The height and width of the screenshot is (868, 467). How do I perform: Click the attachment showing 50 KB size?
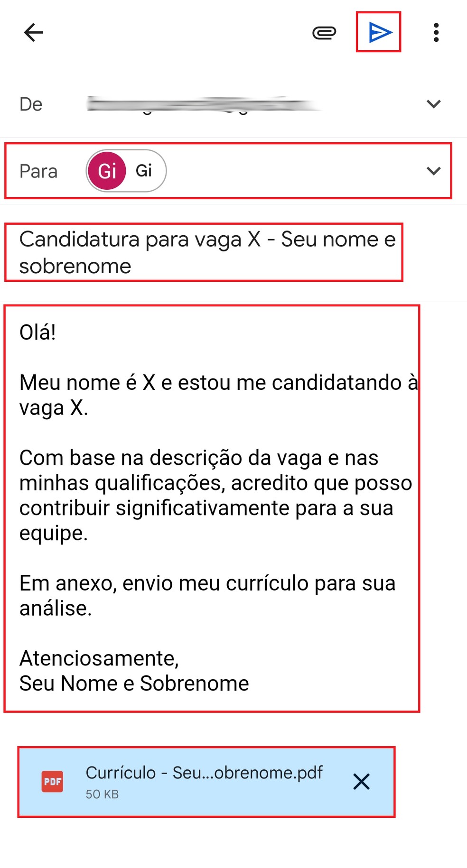point(102,789)
